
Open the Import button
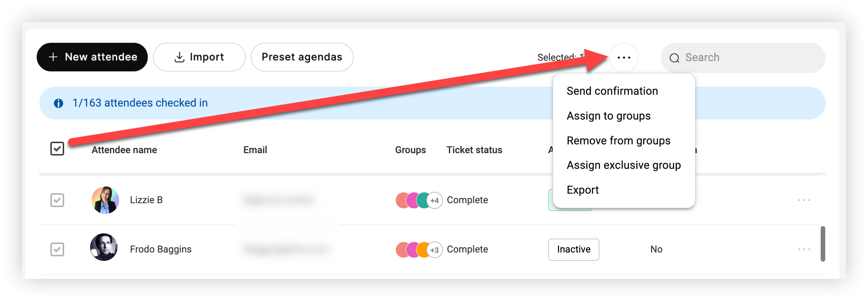click(199, 57)
